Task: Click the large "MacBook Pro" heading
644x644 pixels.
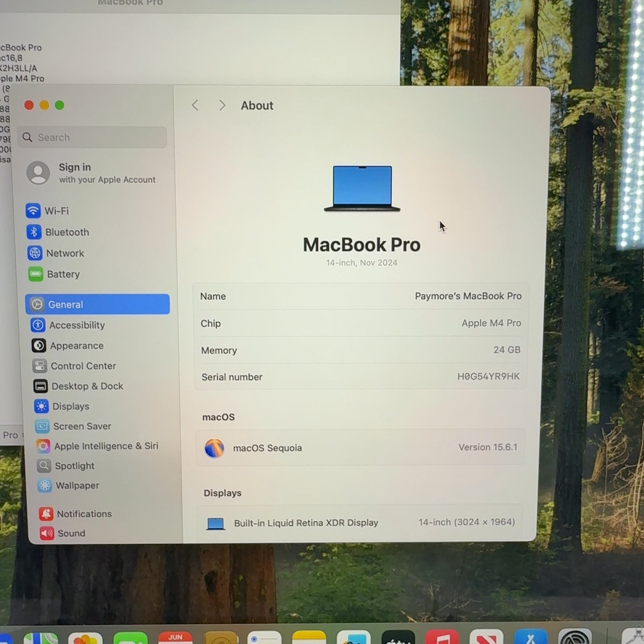Action: [361, 245]
